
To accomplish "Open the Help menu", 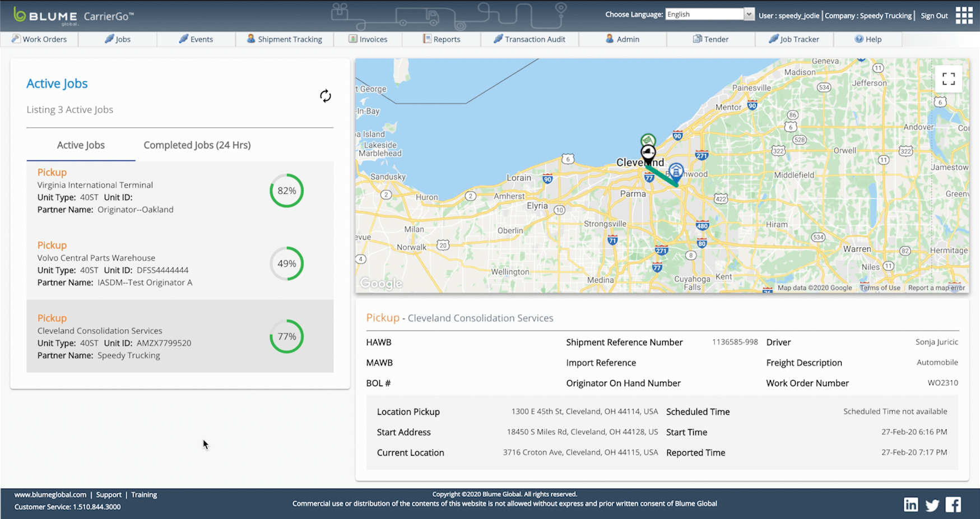I will (868, 39).
